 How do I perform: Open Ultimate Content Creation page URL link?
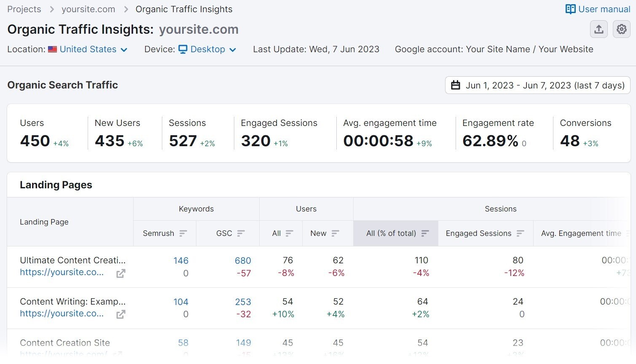(62, 272)
